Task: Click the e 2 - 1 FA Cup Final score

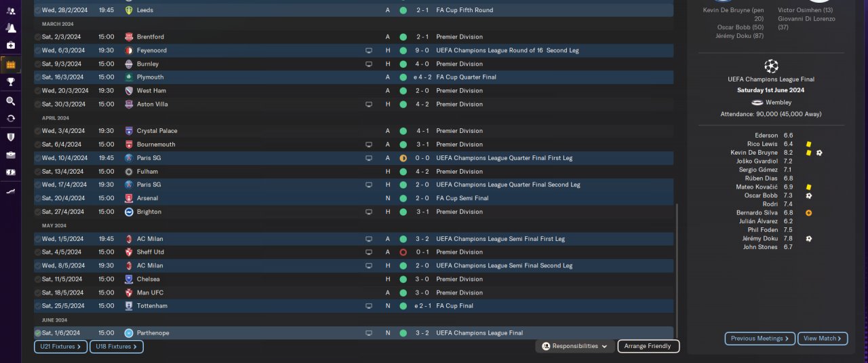Action: pyautogui.click(x=421, y=306)
